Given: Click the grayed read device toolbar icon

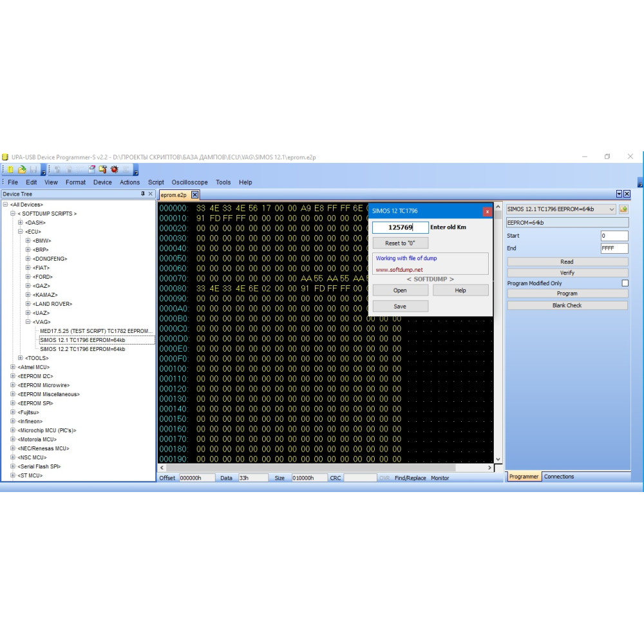Looking at the screenshot, I should tap(57, 169).
